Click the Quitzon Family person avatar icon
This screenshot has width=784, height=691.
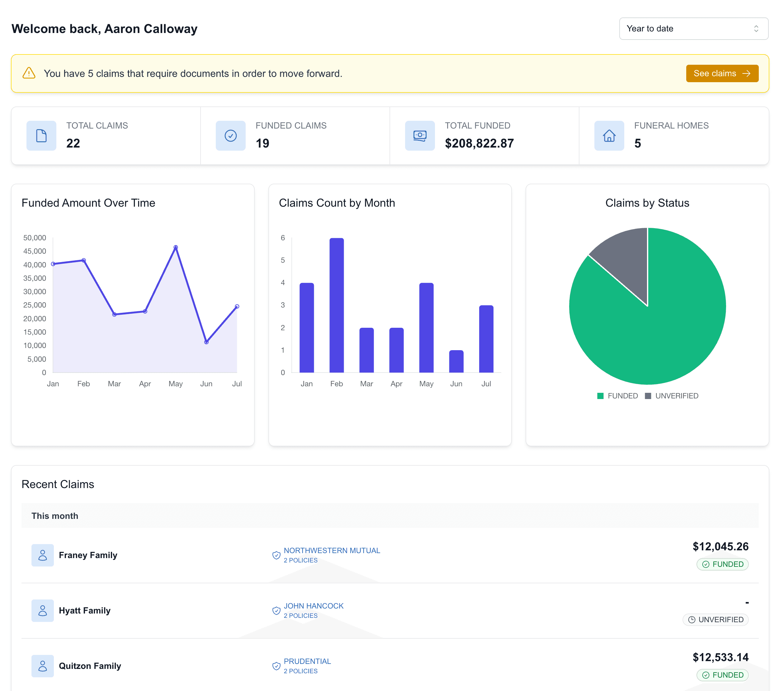click(43, 666)
